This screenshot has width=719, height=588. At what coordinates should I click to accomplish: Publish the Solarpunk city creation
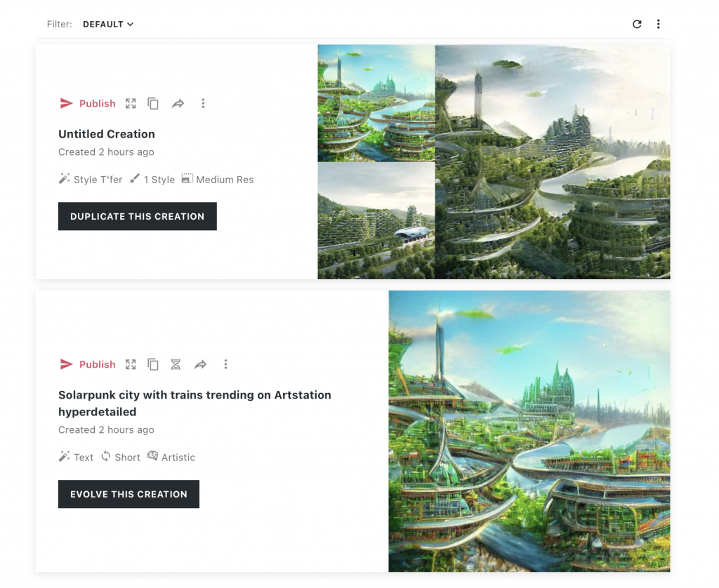88,364
